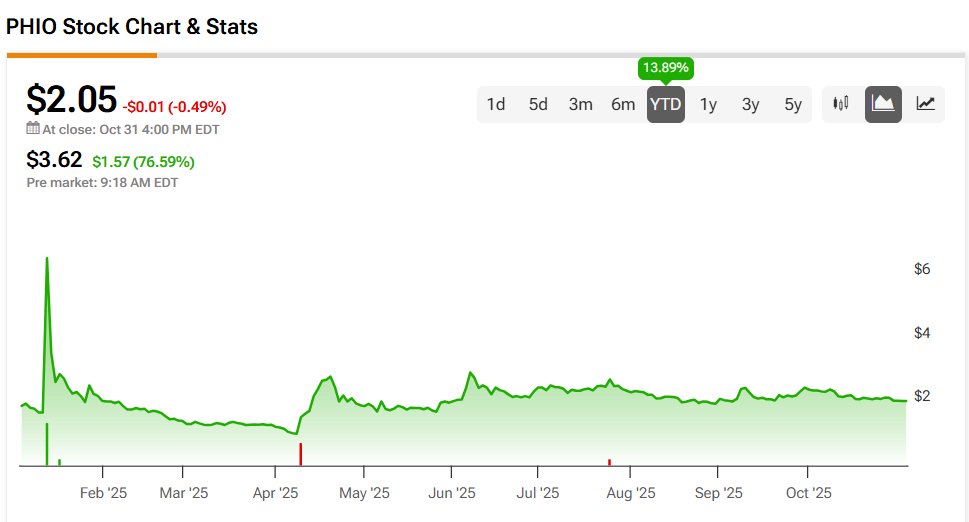The width and height of the screenshot is (969, 522).
Task: Click the January price spike peak
Action: pyautogui.click(x=46, y=259)
